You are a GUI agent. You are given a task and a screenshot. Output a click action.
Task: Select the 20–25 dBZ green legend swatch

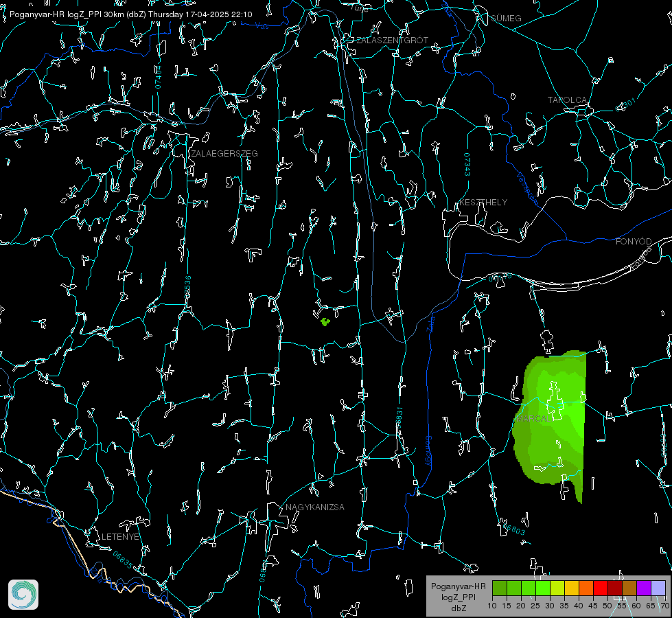pyautogui.click(x=529, y=588)
